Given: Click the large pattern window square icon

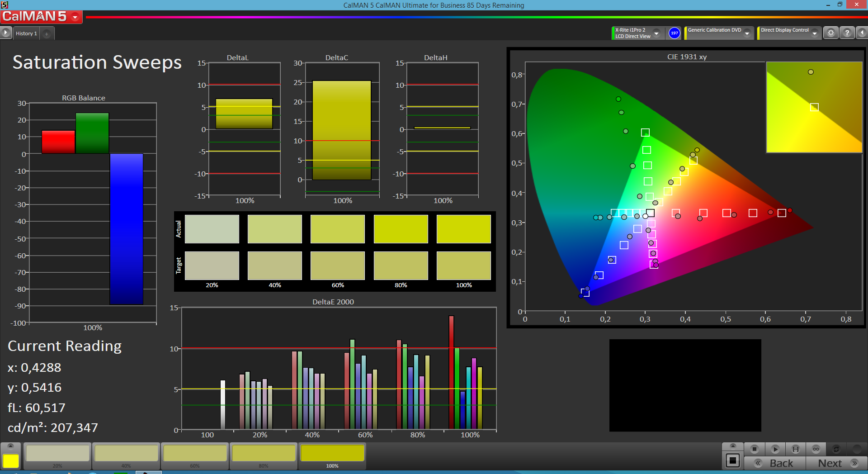Looking at the screenshot, I should click(x=733, y=461).
